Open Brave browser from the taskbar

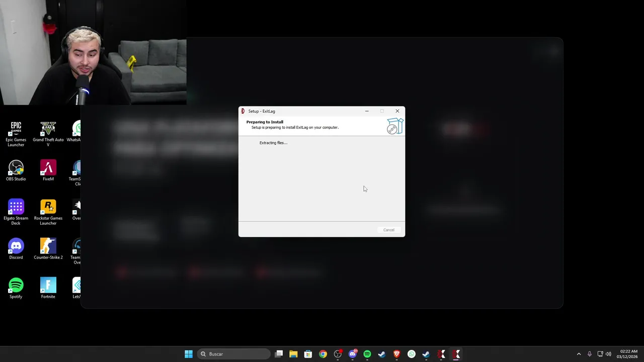pos(396,354)
